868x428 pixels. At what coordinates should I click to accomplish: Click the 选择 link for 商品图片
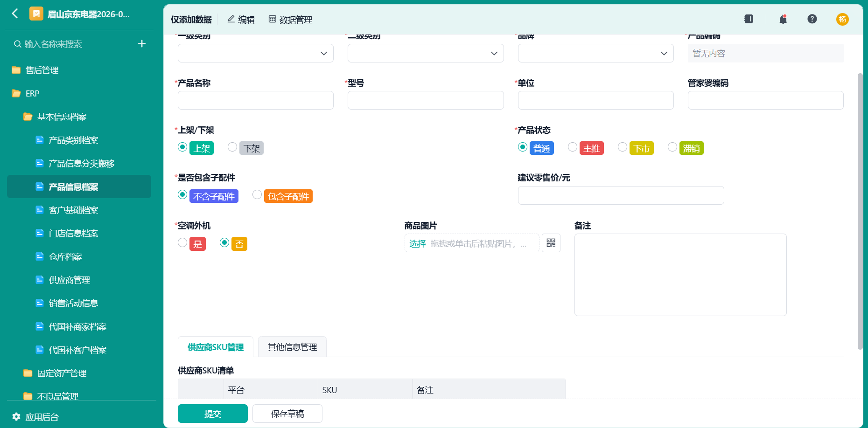[x=418, y=243]
